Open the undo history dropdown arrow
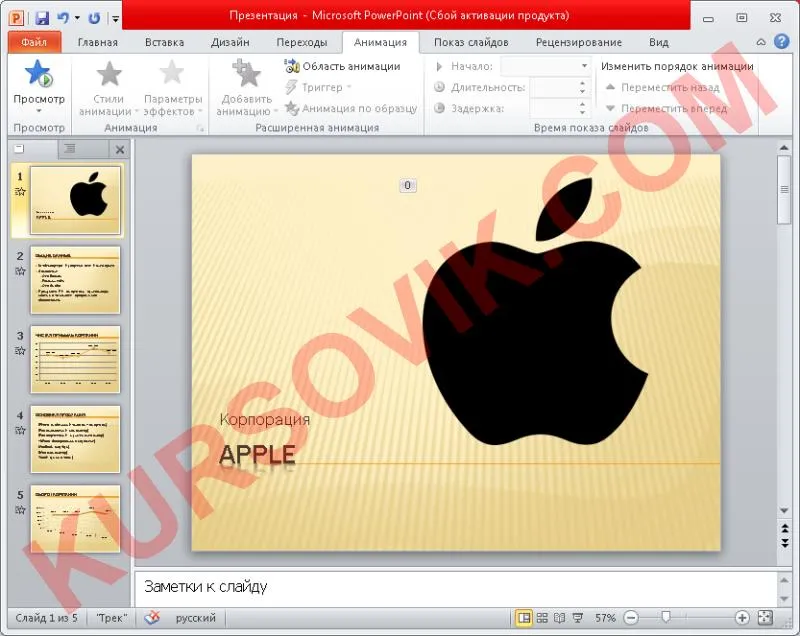Viewport: 800px width, 636px height. (x=77, y=18)
